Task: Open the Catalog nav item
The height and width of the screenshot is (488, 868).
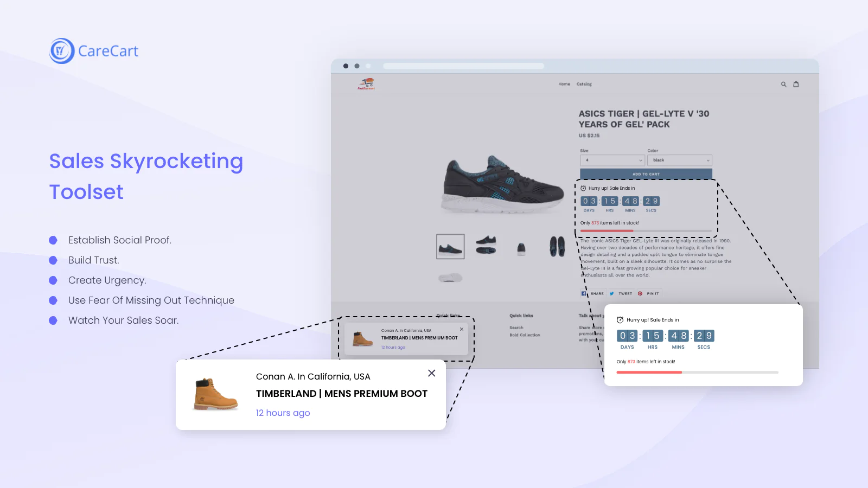Action: (584, 84)
